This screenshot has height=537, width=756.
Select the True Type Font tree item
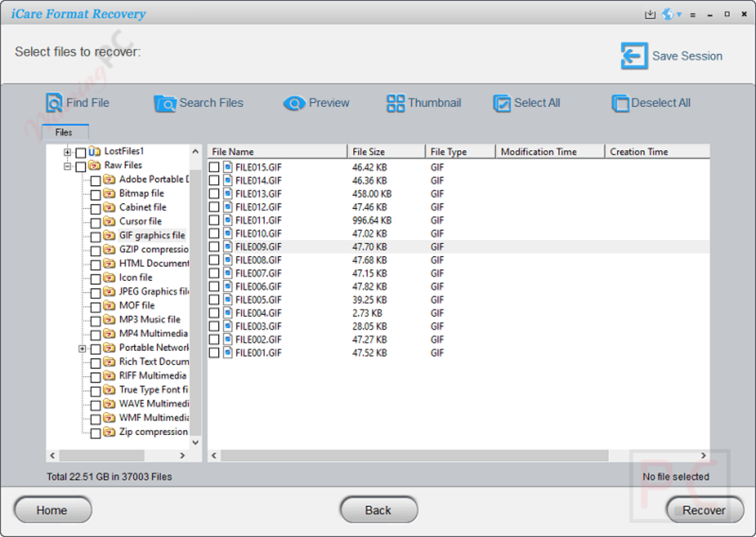tap(154, 390)
